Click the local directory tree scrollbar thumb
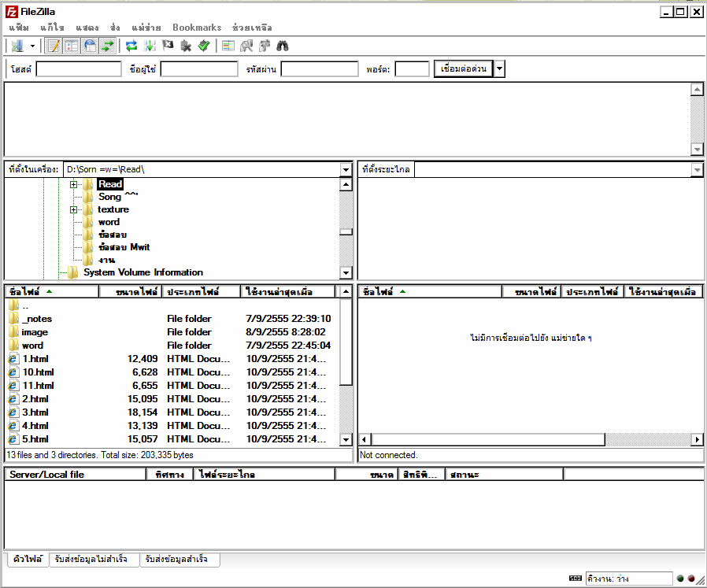 pos(346,231)
